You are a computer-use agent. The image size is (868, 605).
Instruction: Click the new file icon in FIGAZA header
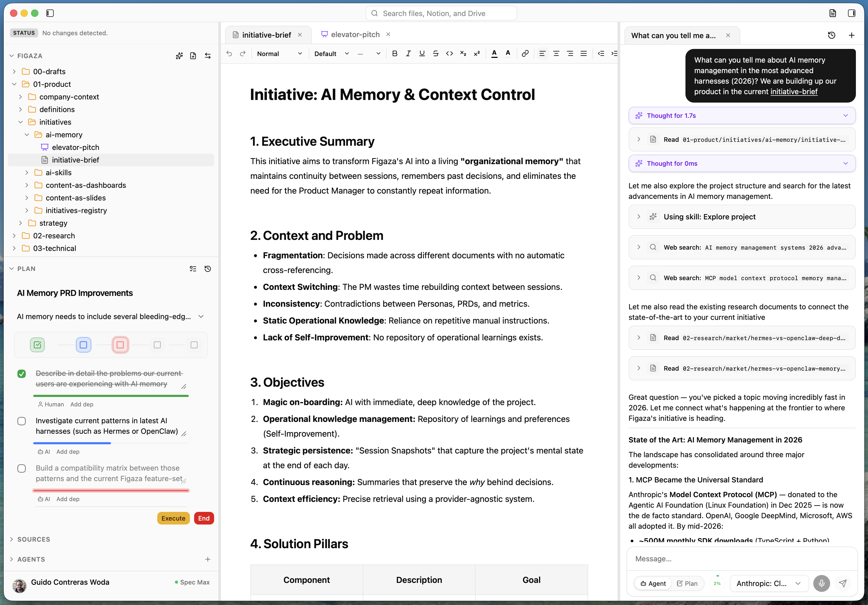[x=193, y=56]
